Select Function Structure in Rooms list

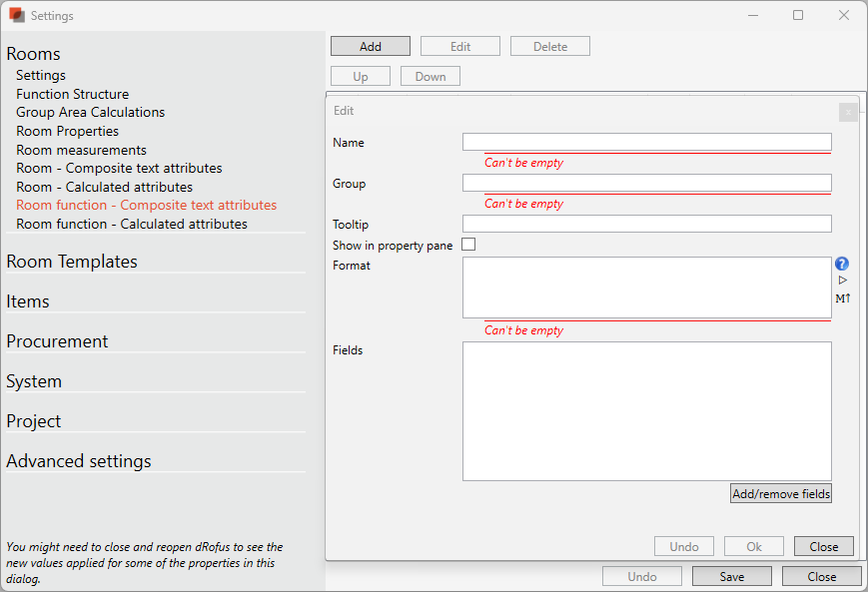pyautogui.click(x=72, y=94)
